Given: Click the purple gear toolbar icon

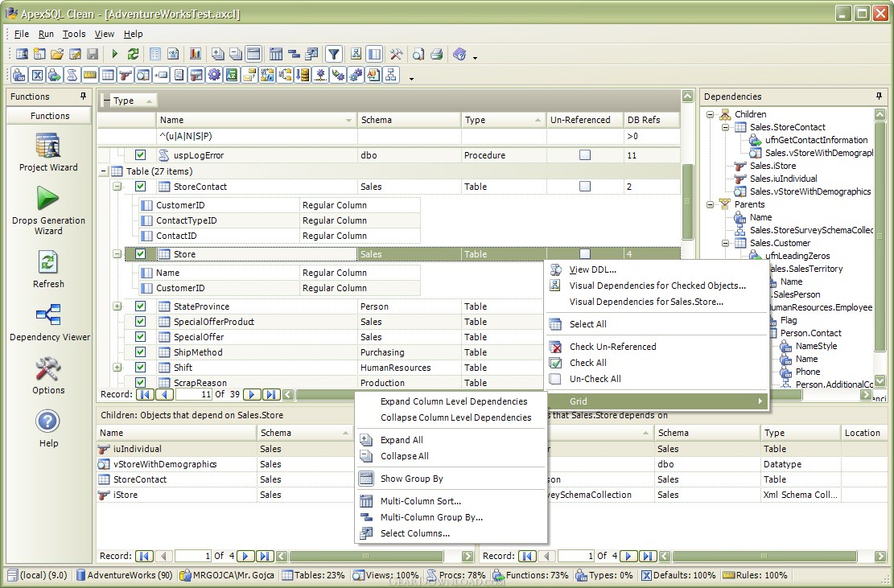Looking at the screenshot, I should (x=214, y=75).
